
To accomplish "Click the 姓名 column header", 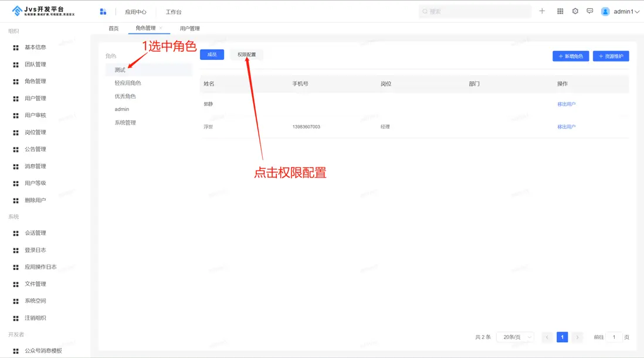I will tap(209, 84).
